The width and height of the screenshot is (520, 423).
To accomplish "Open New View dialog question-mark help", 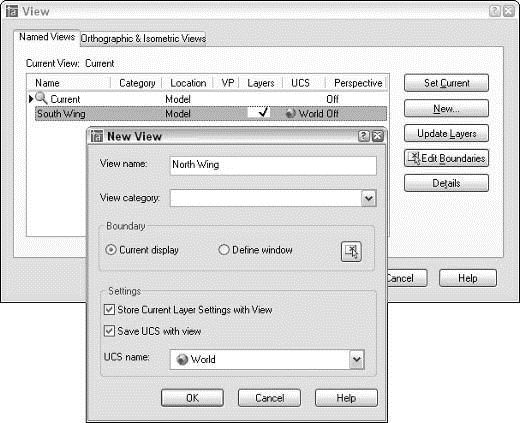I will click(364, 136).
